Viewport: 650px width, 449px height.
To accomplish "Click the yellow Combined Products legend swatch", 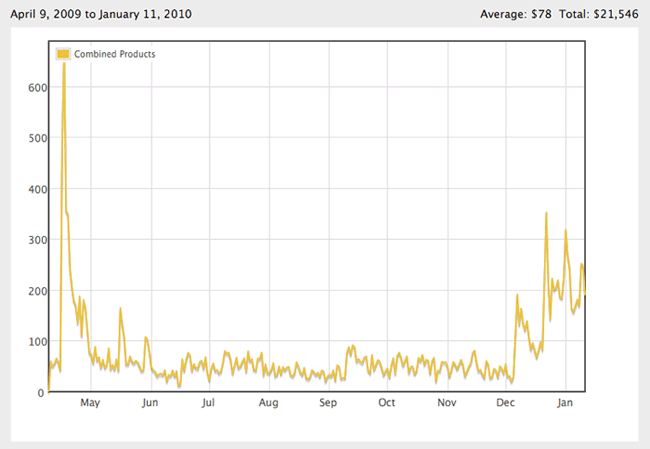I will pos(63,54).
